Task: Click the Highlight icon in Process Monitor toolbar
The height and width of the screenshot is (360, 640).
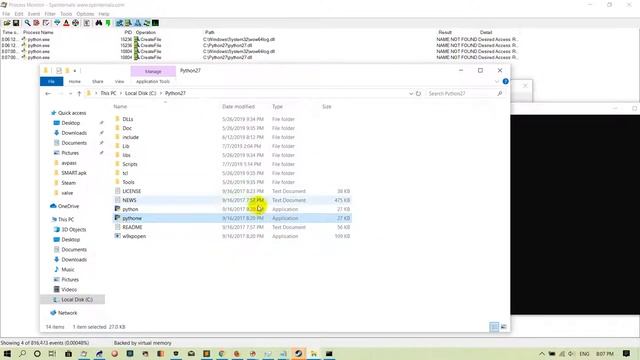Action: tap(66, 23)
